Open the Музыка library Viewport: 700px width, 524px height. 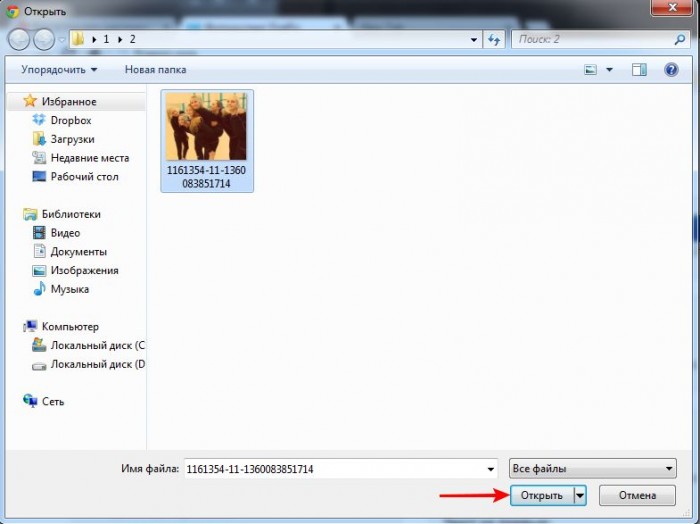click(70, 289)
